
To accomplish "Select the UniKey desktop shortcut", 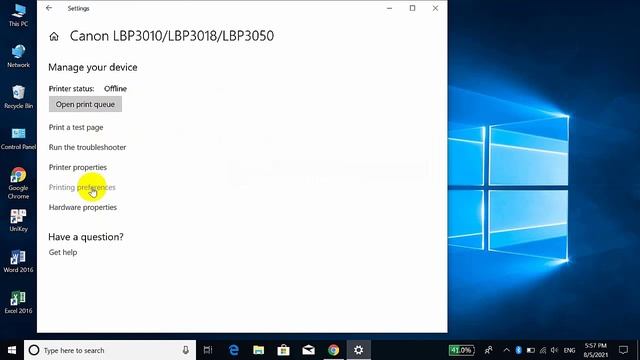I will pyautogui.click(x=18, y=220).
